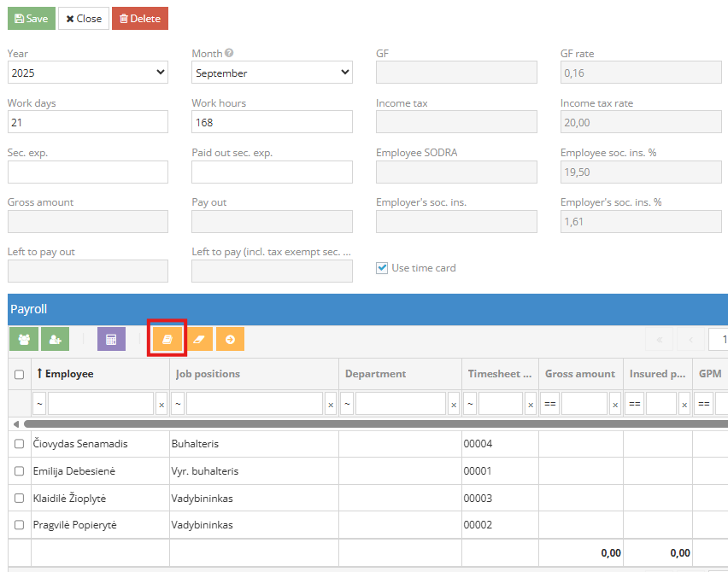
Task: Click the add single employee icon
Action: click(55, 339)
